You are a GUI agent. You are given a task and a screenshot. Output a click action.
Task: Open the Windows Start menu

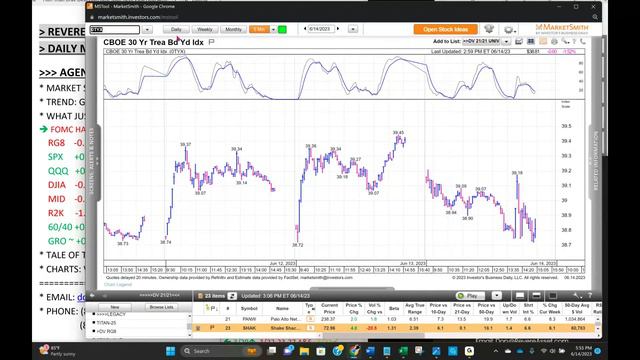point(171,351)
